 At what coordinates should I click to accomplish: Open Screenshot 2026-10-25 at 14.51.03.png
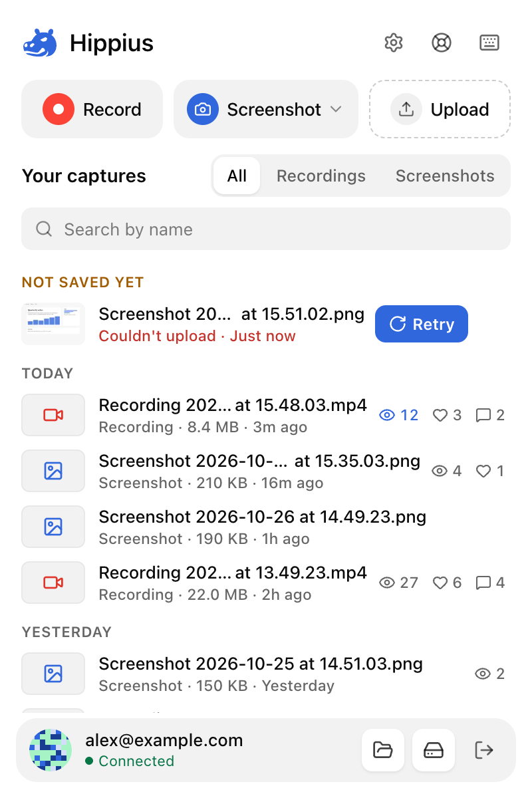click(x=261, y=664)
